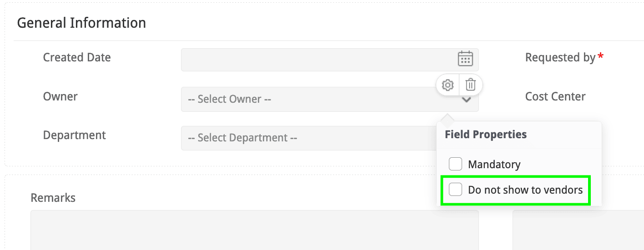The height and width of the screenshot is (250, 644).
Task: Expand the Select Department dropdown
Action: pyautogui.click(x=305, y=138)
